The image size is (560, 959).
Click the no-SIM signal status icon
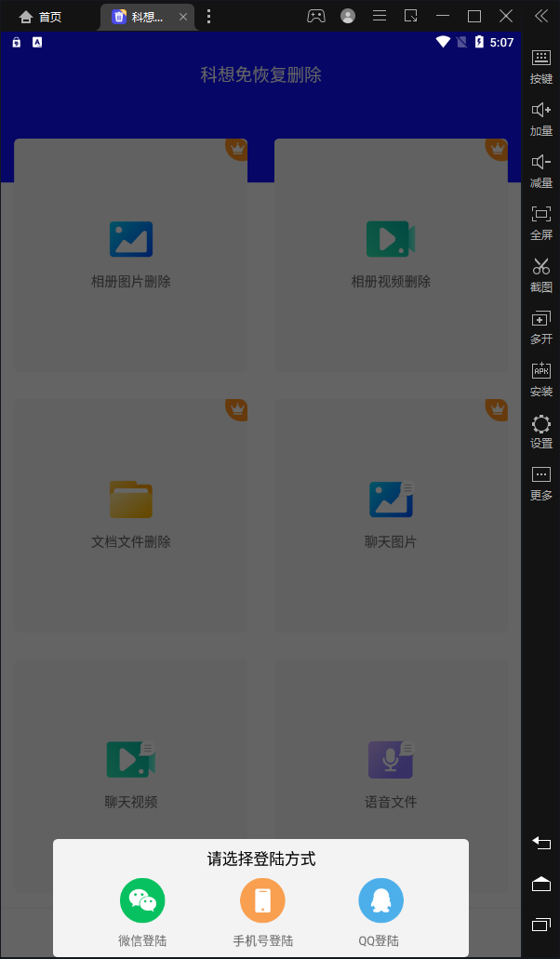pos(461,42)
